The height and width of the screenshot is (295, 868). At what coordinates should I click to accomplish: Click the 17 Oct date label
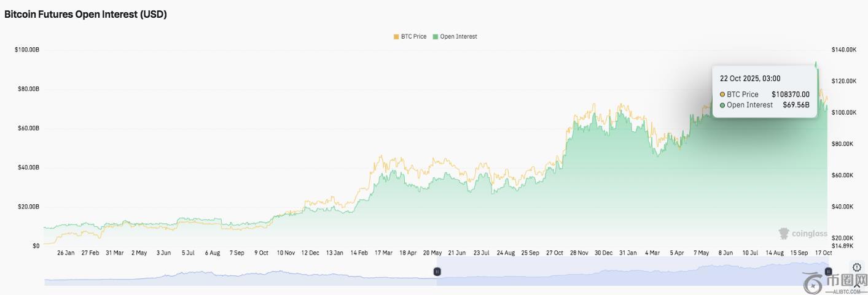coord(823,253)
